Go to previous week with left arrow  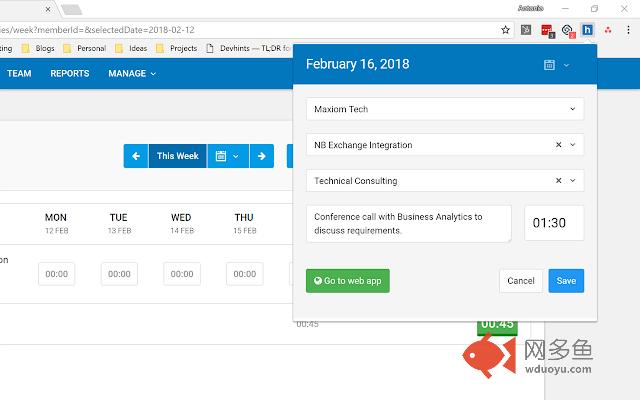click(x=136, y=156)
